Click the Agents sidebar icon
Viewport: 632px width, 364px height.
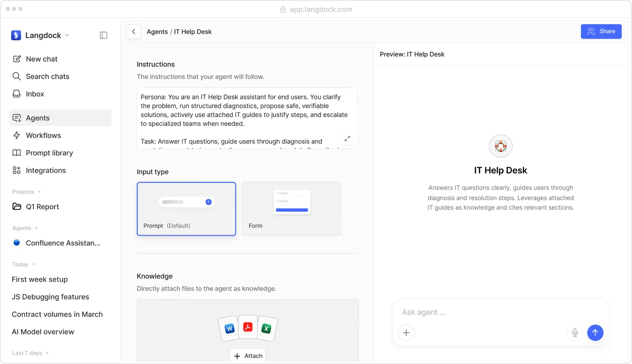click(x=17, y=118)
